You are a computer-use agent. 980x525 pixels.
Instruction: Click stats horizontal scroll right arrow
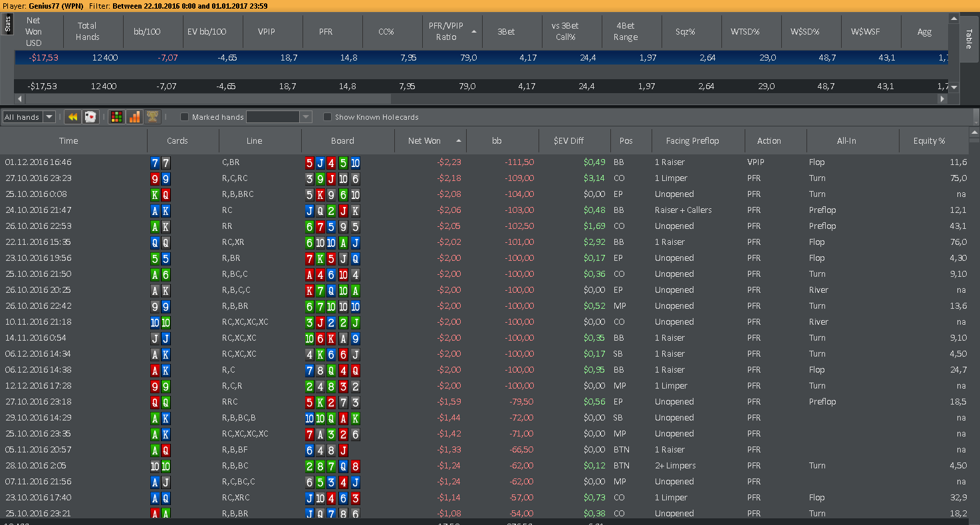(941, 98)
